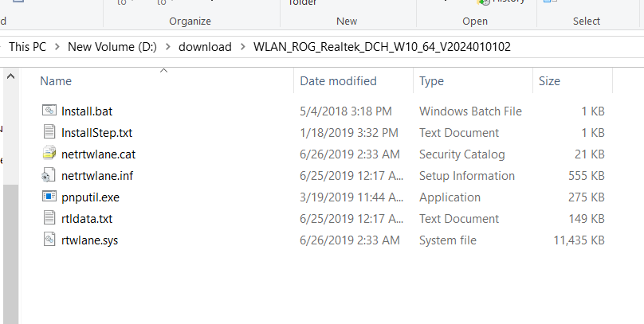Sort files by Name column

coord(56,80)
